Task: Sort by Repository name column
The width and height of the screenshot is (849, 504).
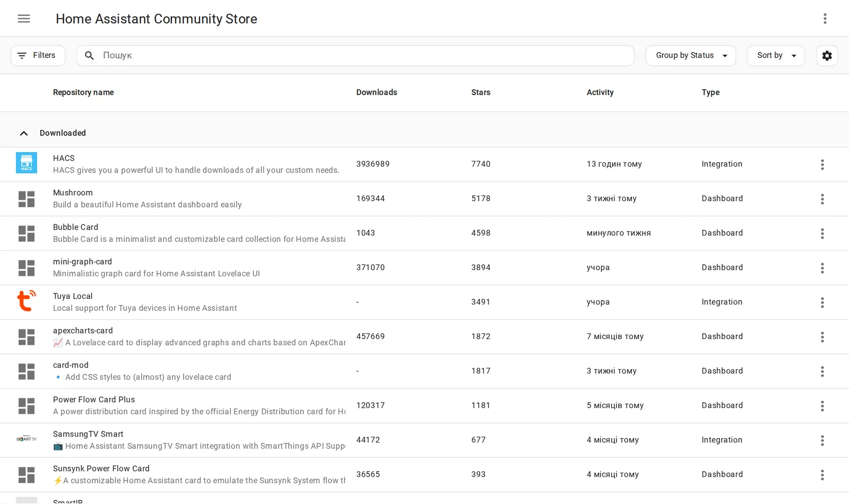Action: coord(83,92)
